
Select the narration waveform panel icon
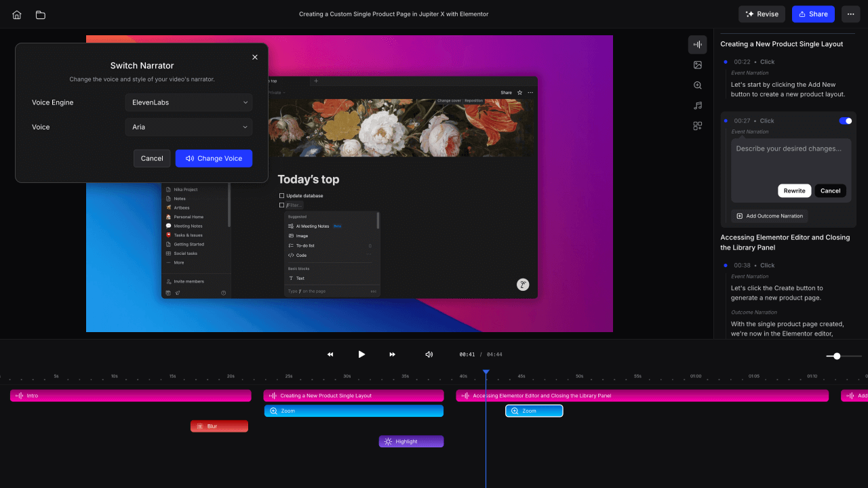point(697,44)
